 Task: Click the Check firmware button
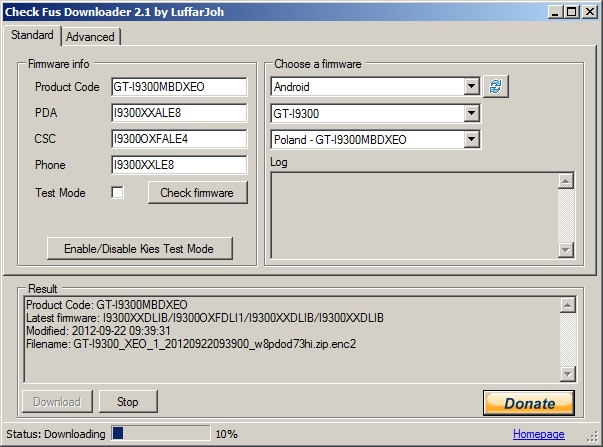tap(197, 192)
